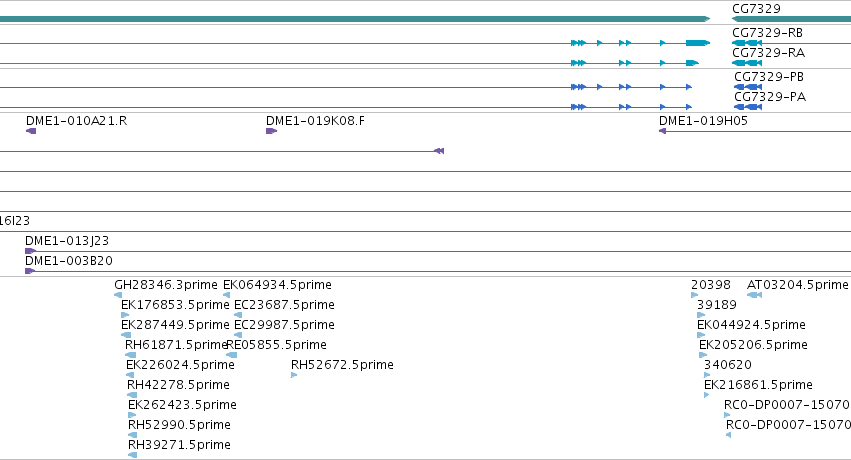The image size is (851, 460).
Task: Select the AT03204.5prime EST glyph
Action: click(754, 295)
